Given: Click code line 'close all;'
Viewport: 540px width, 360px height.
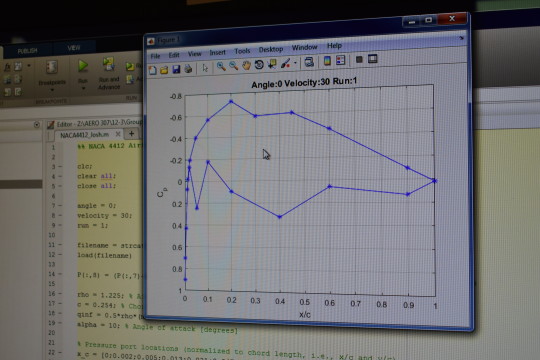Looking at the screenshot, I should pos(96,186).
